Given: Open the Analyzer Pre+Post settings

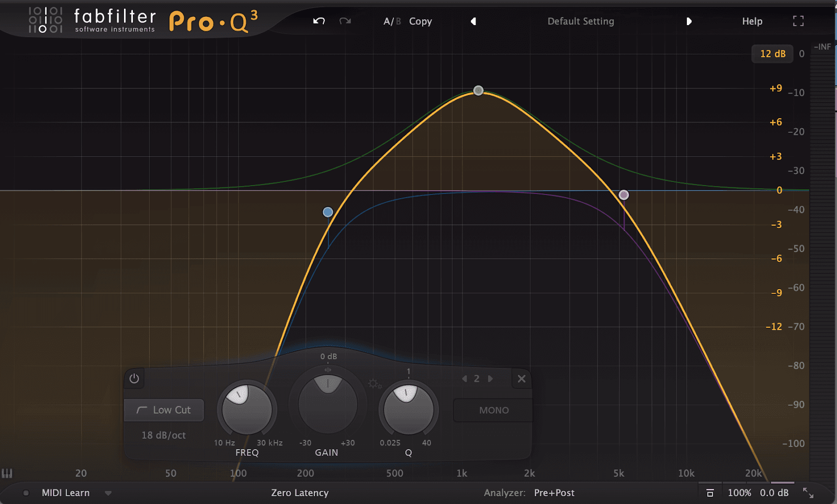Looking at the screenshot, I should point(554,492).
